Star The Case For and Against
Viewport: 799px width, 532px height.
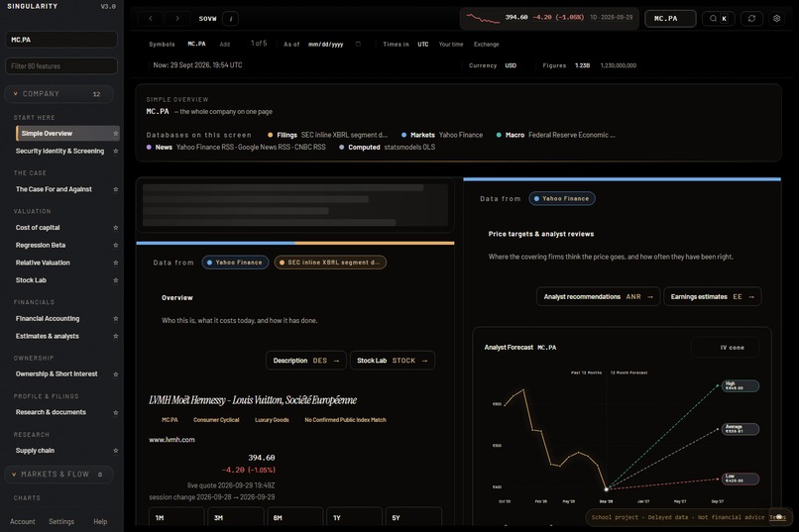point(116,189)
